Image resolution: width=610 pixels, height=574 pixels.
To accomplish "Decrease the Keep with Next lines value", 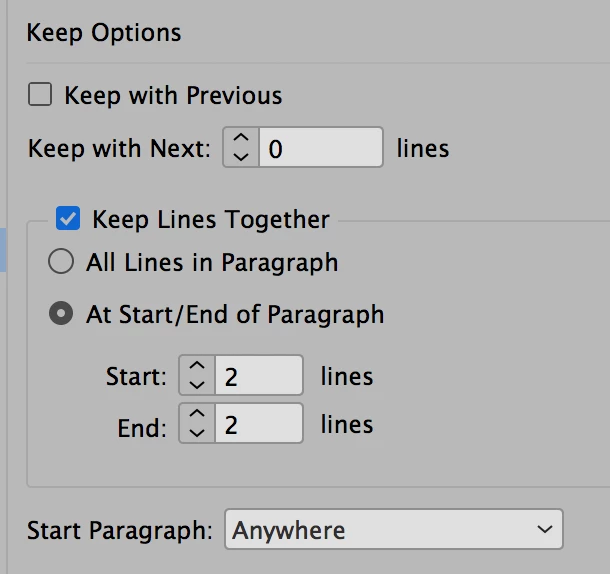I will coord(241,155).
